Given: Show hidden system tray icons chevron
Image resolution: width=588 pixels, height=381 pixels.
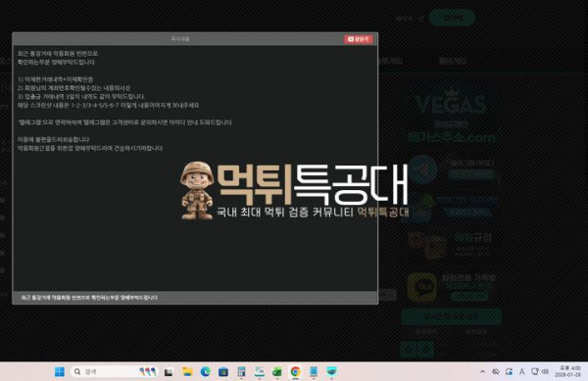Looking at the screenshot, I should [x=482, y=371].
